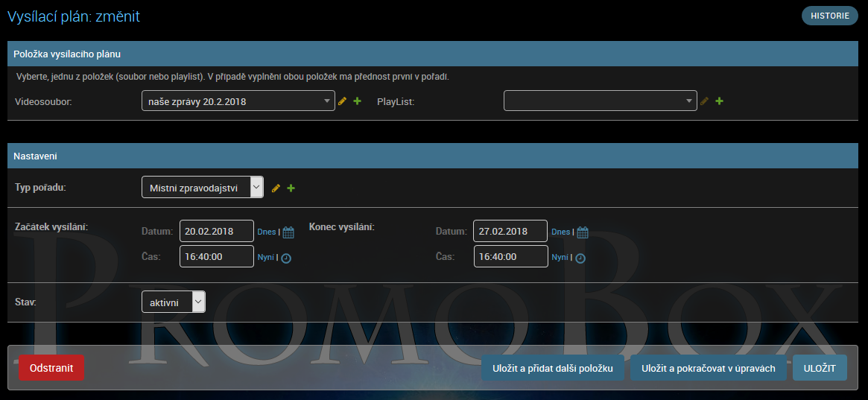Open the empty PlayList dropdown
868x400 pixels.
pyautogui.click(x=600, y=101)
